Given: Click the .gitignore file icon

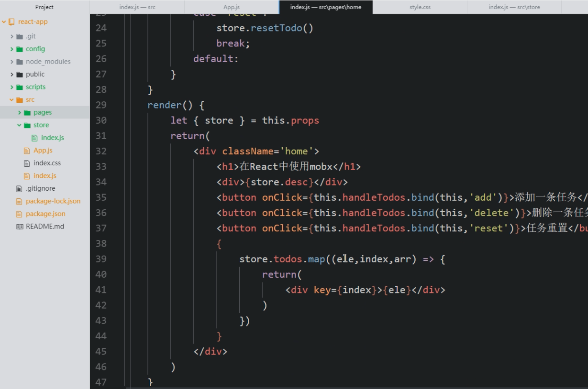Looking at the screenshot, I should 19,188.
